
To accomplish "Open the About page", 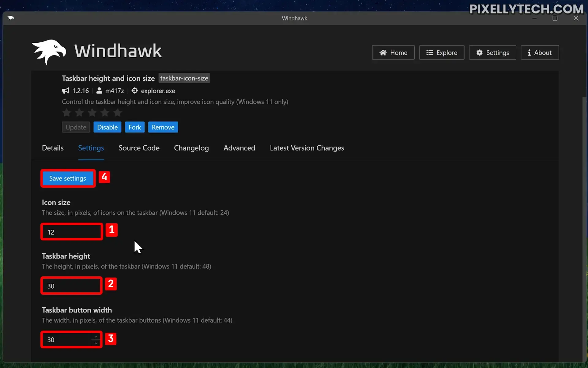I will tap(540, 52).
